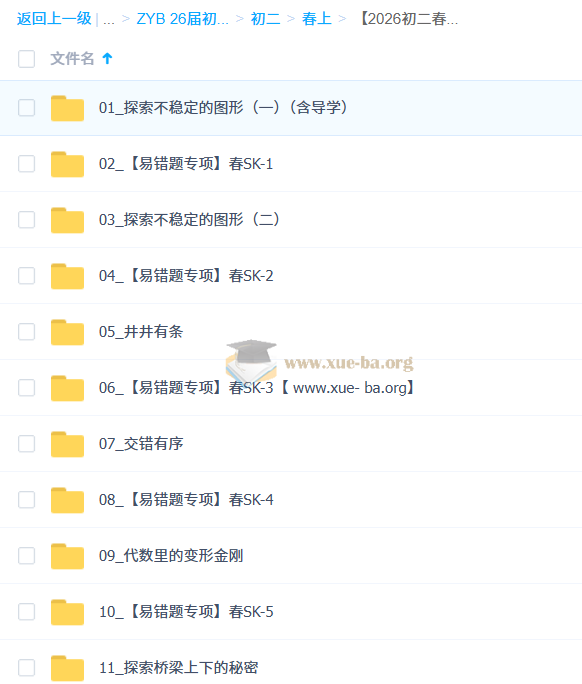Viewport: 582px width, 684px height.
Task: Go to the 初二 breadcrumb folder
Action: [265, 19]
